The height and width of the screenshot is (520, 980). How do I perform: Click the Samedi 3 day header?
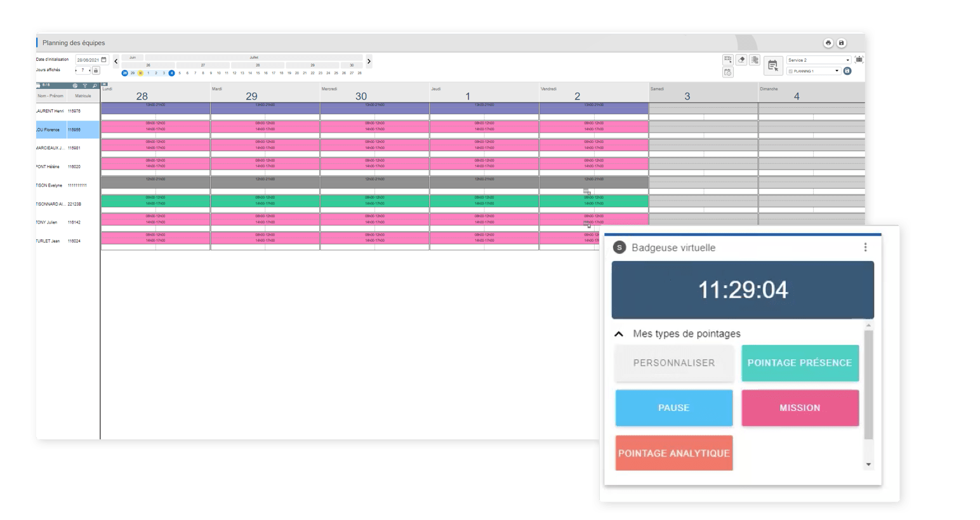pyautogui.click(x=703, y=93)
